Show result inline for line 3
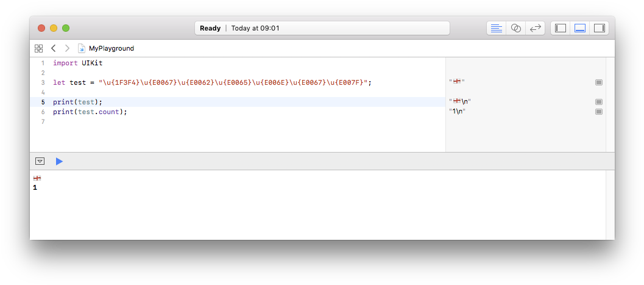Screen dimensions: 644x285 click(599, 82)
